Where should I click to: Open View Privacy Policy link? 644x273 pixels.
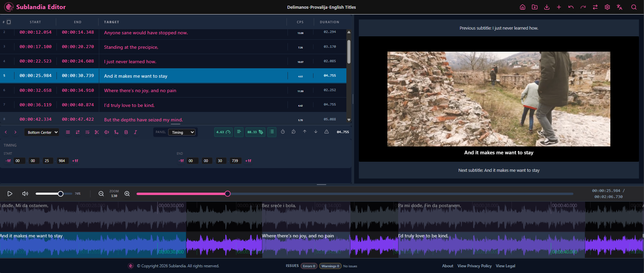coord(475,266)
